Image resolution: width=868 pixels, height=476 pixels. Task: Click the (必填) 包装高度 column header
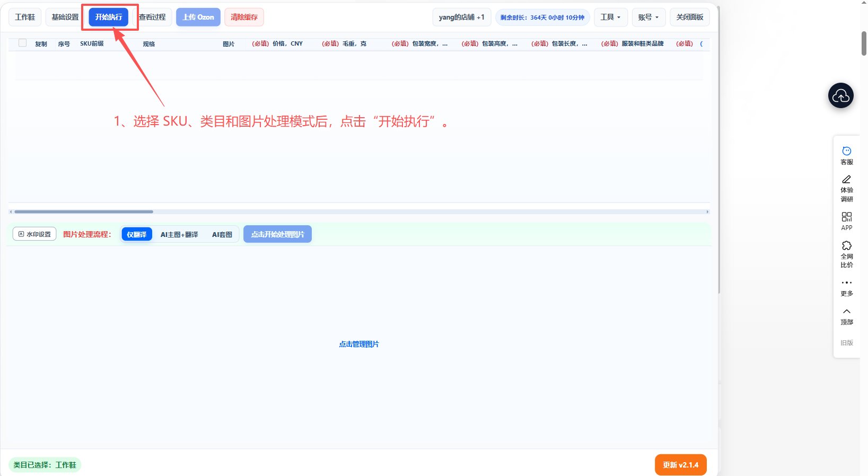489,43
